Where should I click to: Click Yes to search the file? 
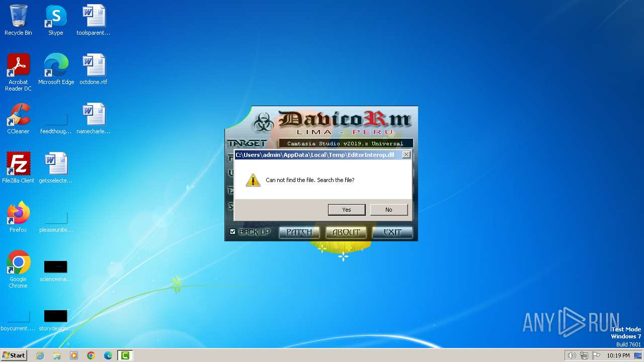347,210
